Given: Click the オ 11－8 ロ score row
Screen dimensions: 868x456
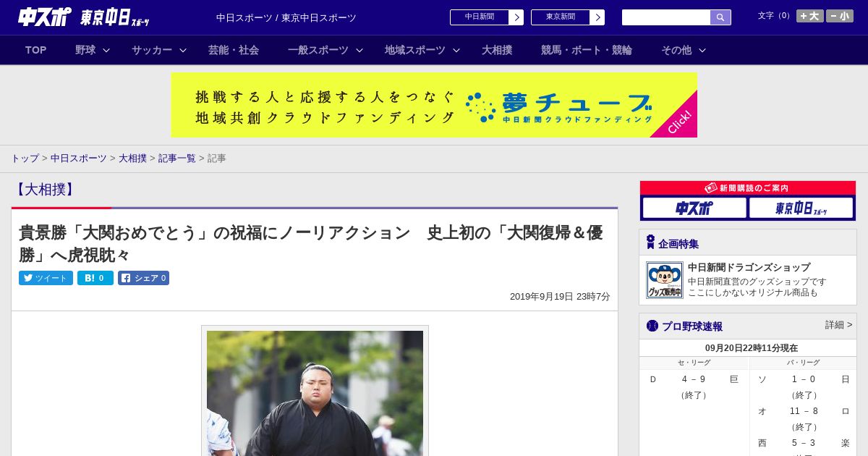Looking at the screenshot, I should tap(803, 411).
